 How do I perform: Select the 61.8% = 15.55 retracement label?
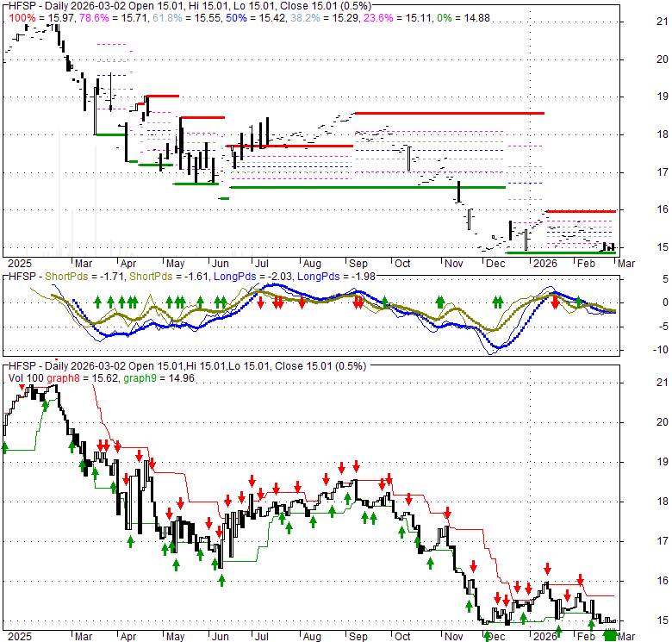click(186, 18)
